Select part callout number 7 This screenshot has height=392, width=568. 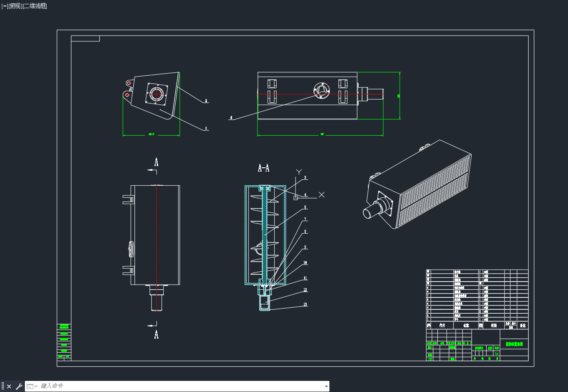click(305, 219)
